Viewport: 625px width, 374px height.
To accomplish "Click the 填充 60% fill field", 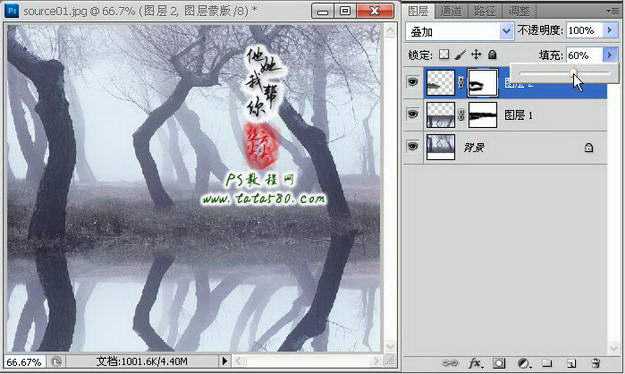I will click(x=583, y=55).
